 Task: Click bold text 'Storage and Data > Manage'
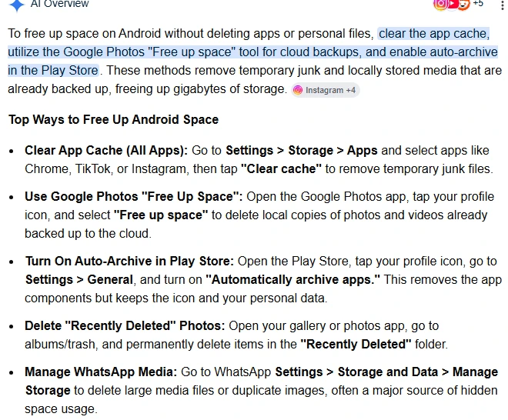(x=418, y=372)
